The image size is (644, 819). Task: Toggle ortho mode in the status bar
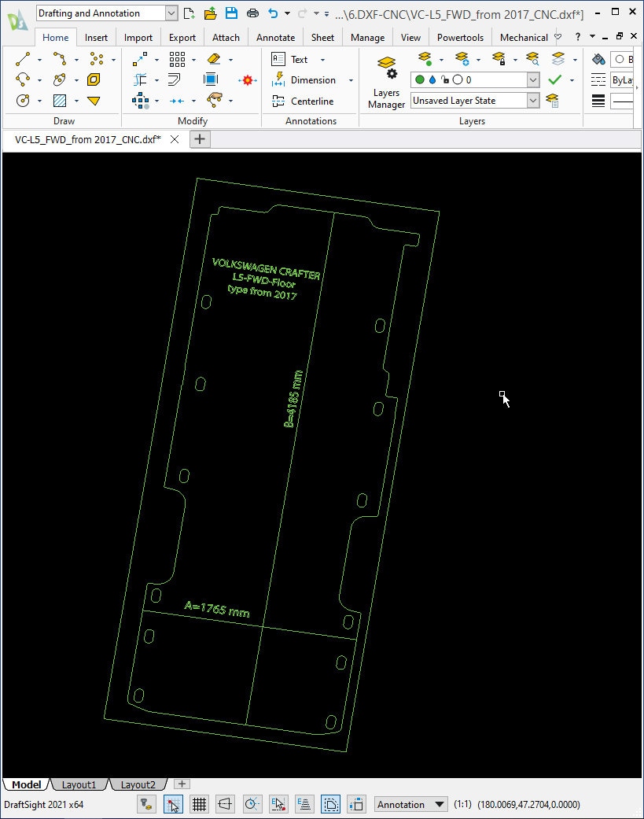coord(226,804)
